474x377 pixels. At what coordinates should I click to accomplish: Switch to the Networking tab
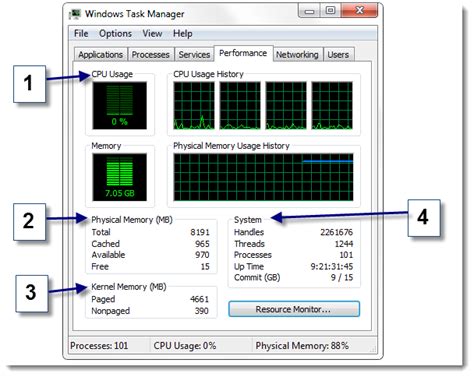[297, 55]
